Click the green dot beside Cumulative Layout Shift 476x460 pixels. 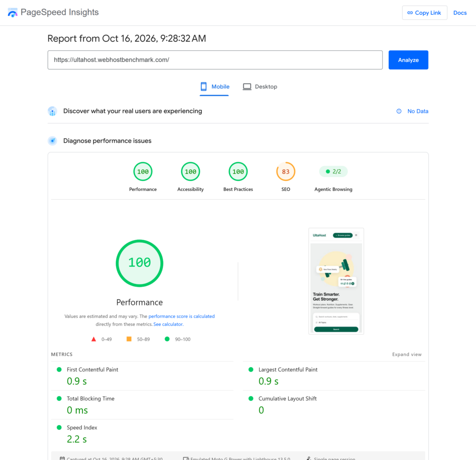click(x=251, y=398)
